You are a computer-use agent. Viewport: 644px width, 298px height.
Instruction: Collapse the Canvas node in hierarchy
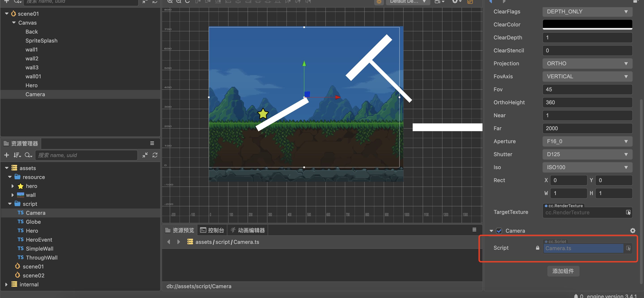[x=14, y=23]
